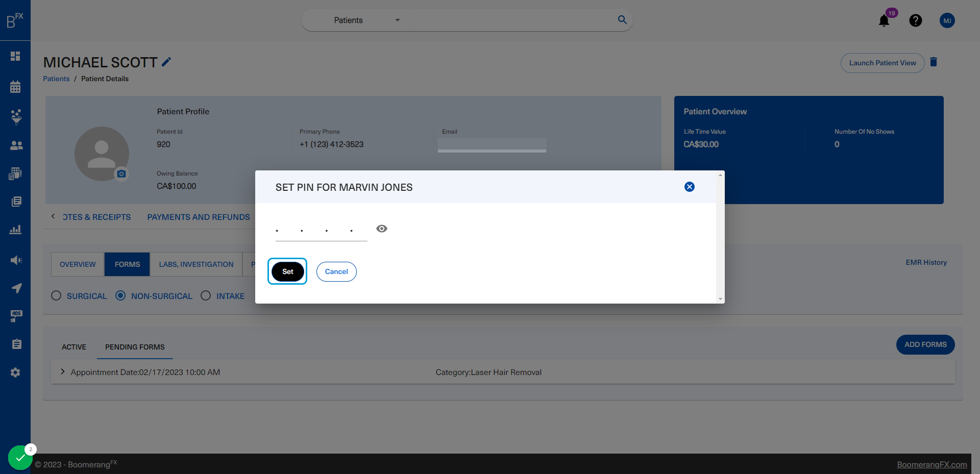Image resolution: width=980 pixels, height=474 pixels.
Task: Select the NON-SURGICAL radio button
Action: pos(120,295)
